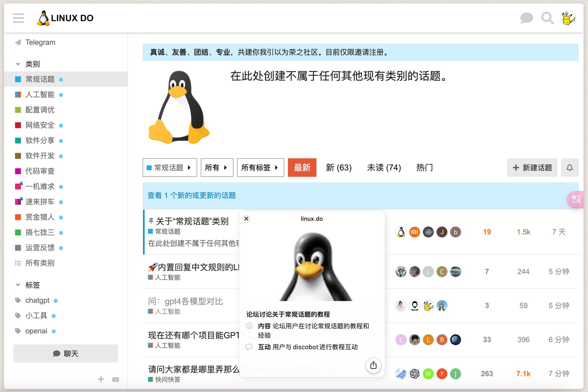Click the pink translate floating button
The height and width of the screenshot is (392, 588).
pyautogui.click(x=576, y=199)
